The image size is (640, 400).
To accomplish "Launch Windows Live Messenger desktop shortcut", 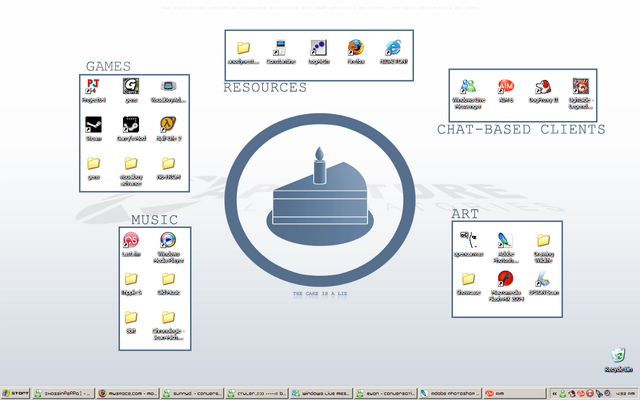I will [468, 86].
